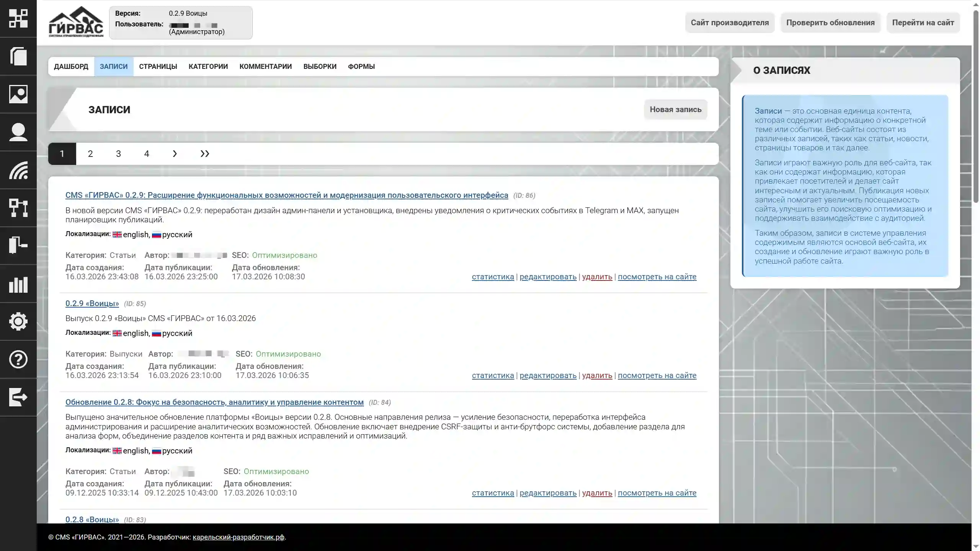Switch to the КОММЕНТАРИИ tab

click(265, 66)
